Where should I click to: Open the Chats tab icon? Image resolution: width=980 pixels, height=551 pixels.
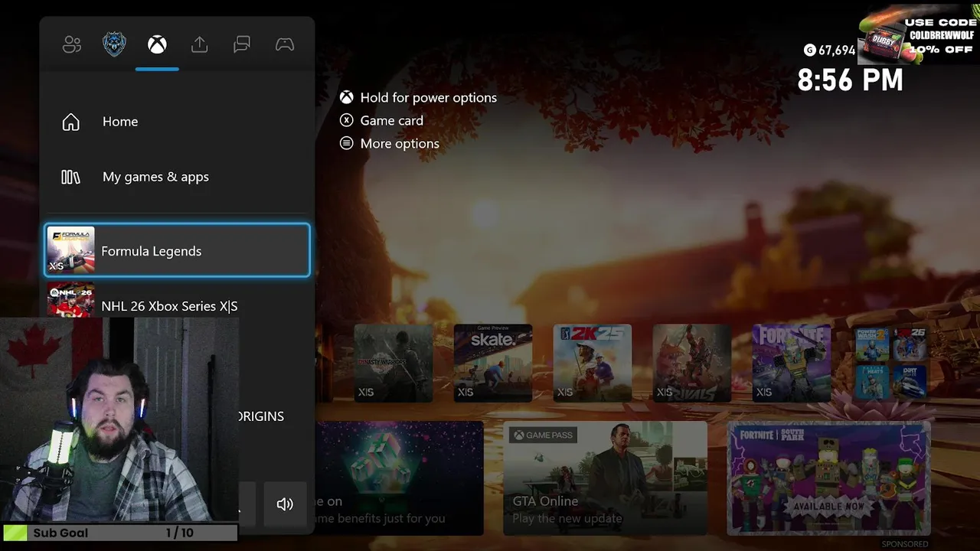[x=242, y=45]
